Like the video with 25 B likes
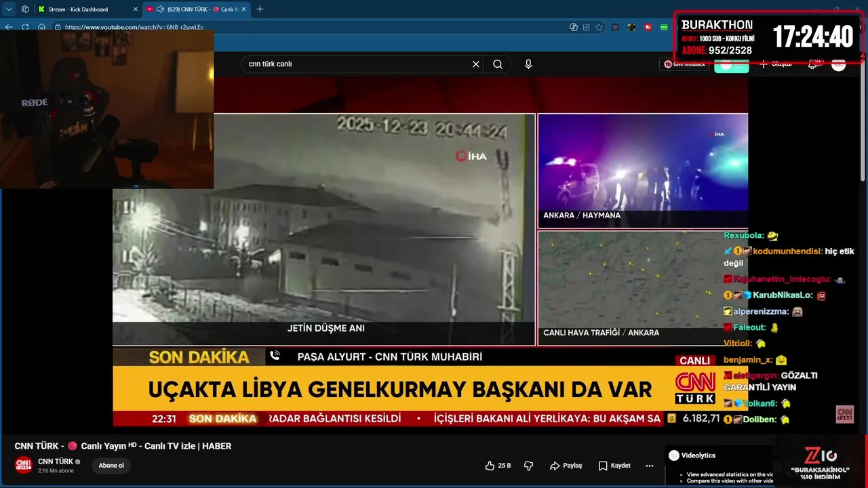Image resolution: width=868 pixels, height=488 pixels. click(x=498, y=466)
